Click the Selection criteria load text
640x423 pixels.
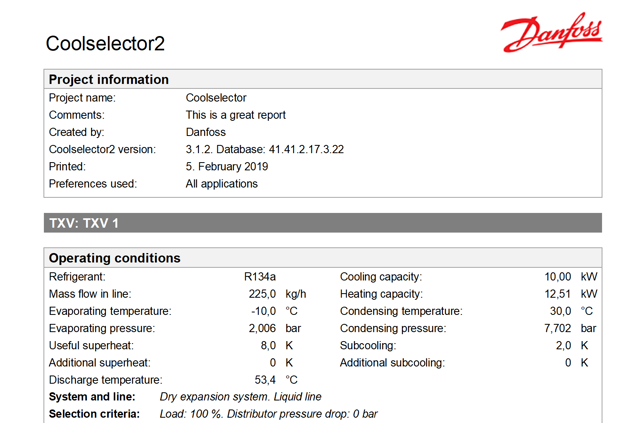pyautogui.click(x=269, y=414)
